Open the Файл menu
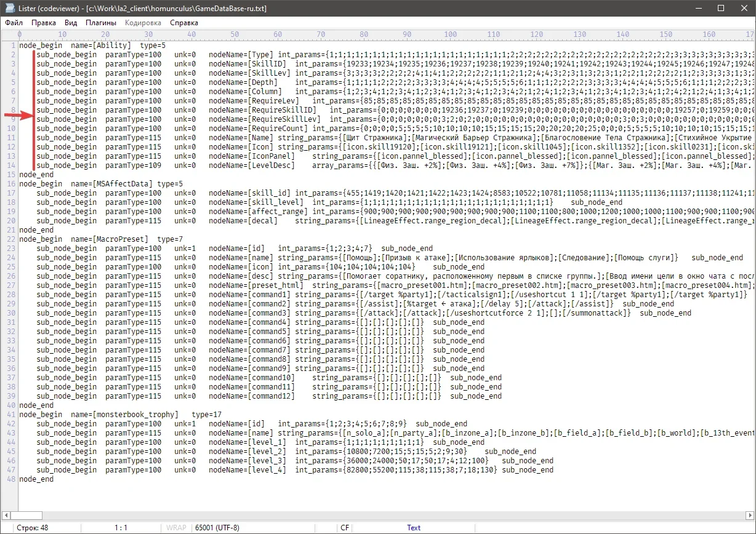This screenshot has height=534, width=756. tap(14, 23)
